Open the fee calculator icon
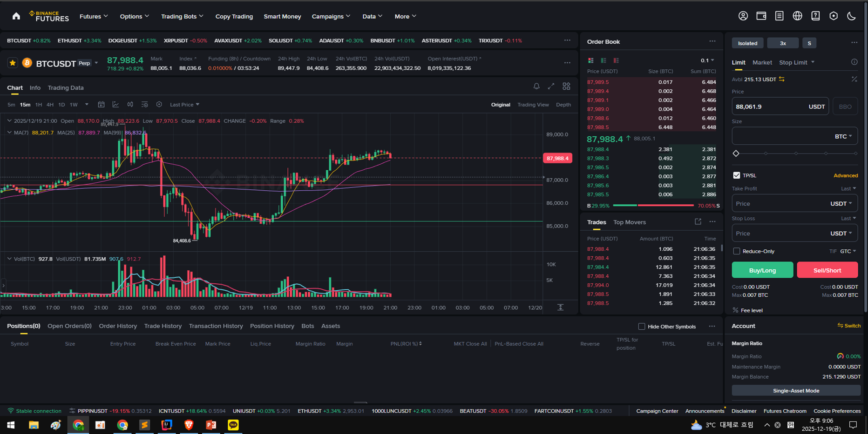 (854, 79)
